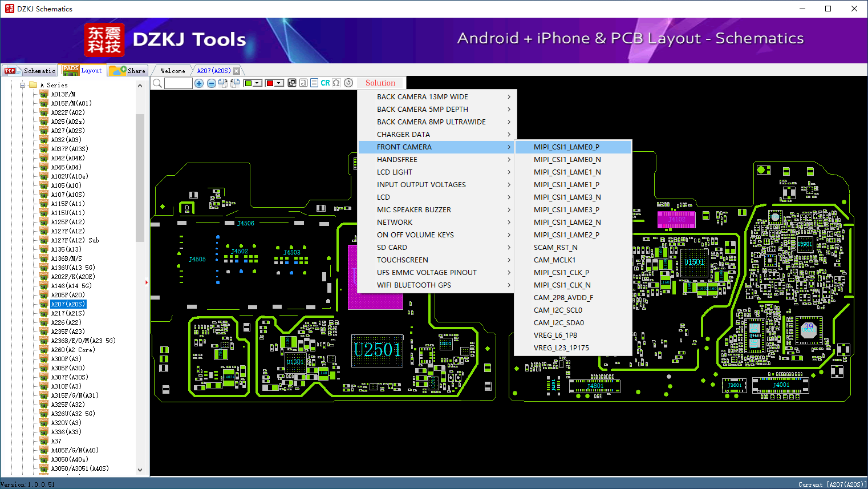Open the TOUCHSCREEN menu entry
This screenshot has width=868, height=489.
pyautogui.click(x=437, y=260)
